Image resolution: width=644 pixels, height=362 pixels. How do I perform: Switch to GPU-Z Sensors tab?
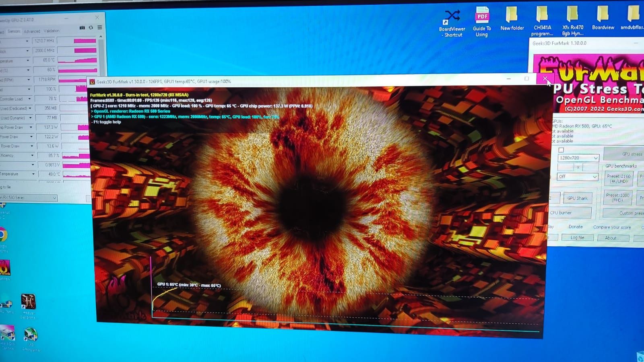[x=14, y=31]
